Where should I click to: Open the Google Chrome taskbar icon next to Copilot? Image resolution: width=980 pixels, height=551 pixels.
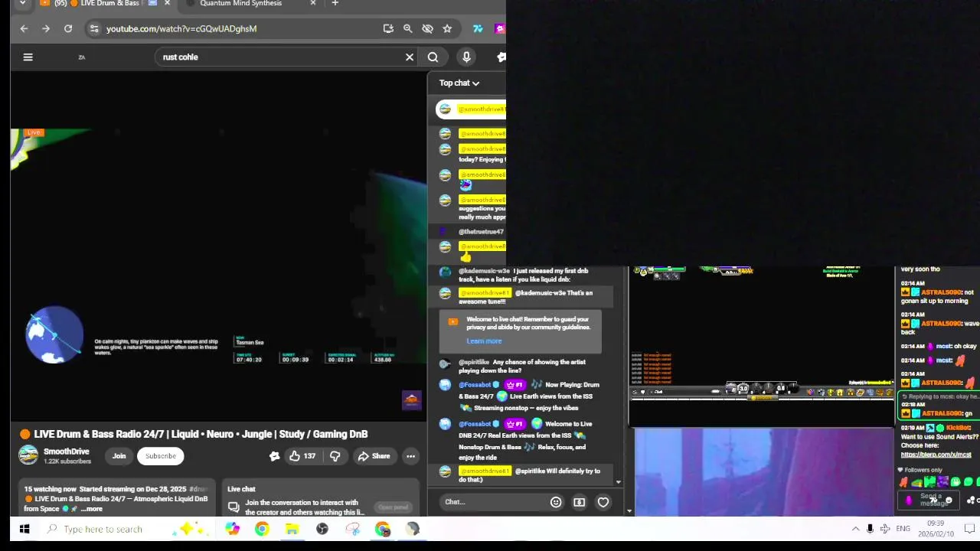pos(262,529)
